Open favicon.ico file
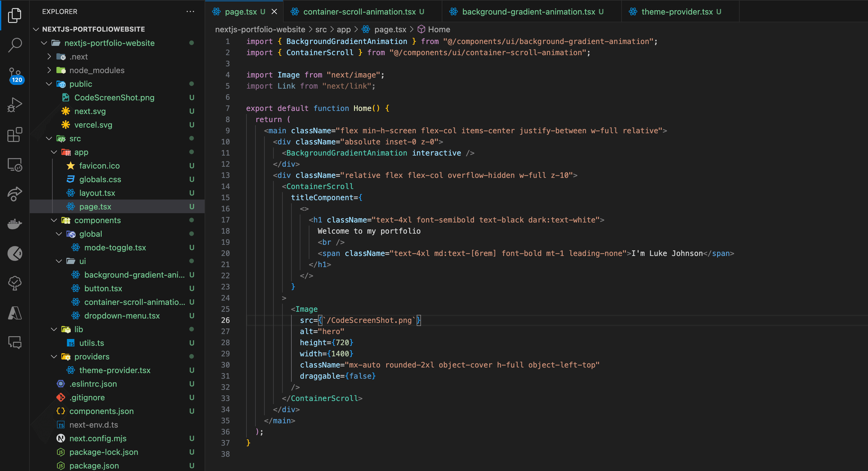Image resolution: width=868 pixels, height=471 pixels. tap(117, 165)
